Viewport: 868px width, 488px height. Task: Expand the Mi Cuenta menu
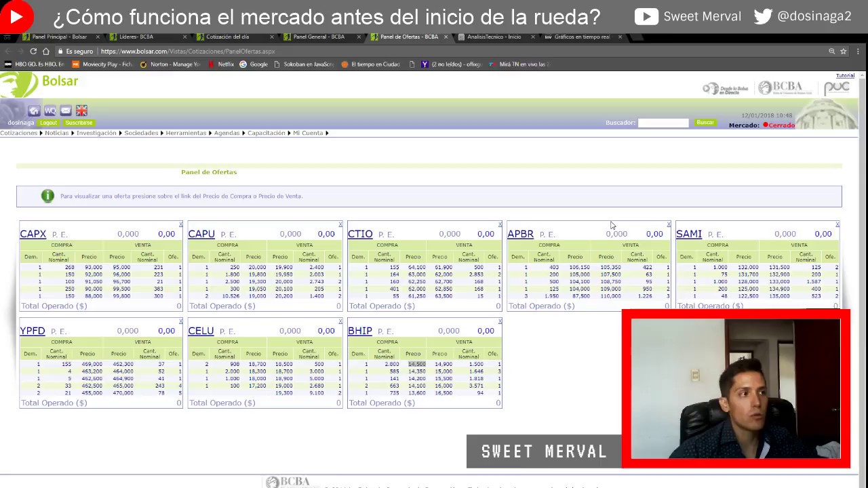coord(310,133)
